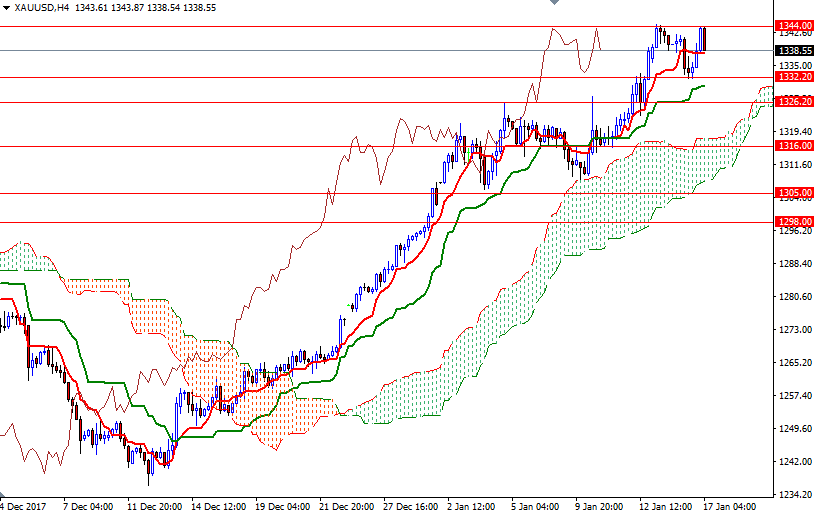This screenshot has width=814, height=514.
Task: Click the 1234.20 price scale value
Action: (x=795, y=494)
